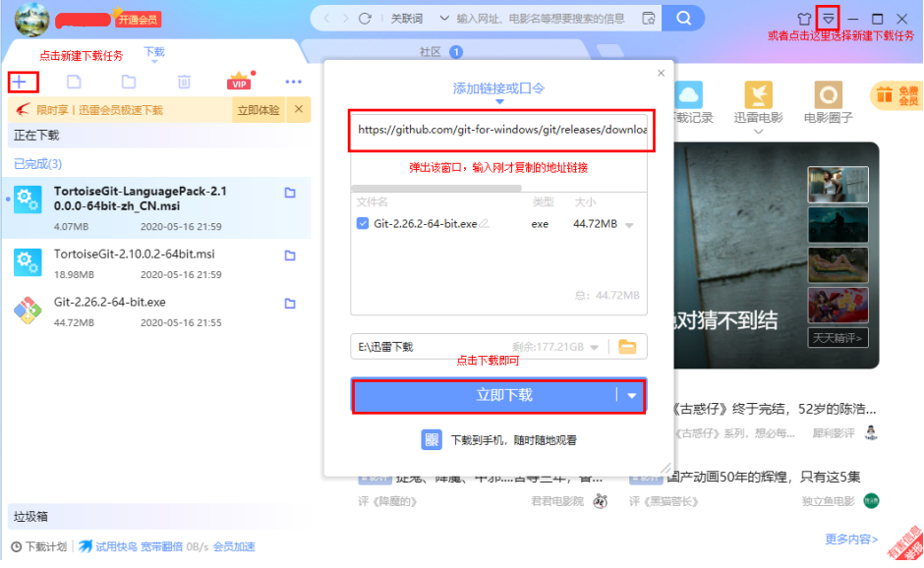The height and width of the screenshot is (568, 924).
Task: Open the three-dot more options menu
Action: (294, 82)
